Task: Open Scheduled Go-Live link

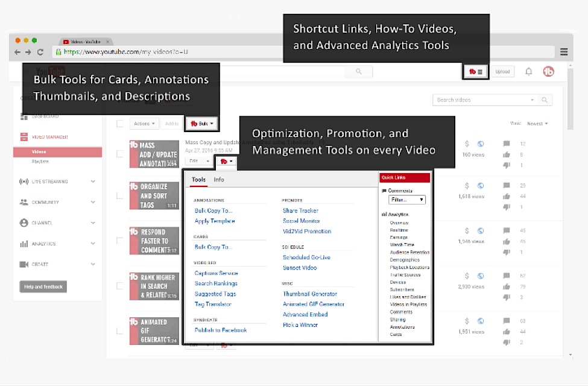Action: click(x=306, y=258)
